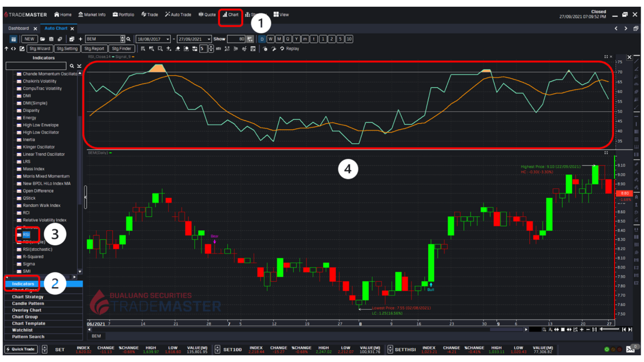Switch to the Dashboard tab
The image size is (644, 362).
(18, 28)
